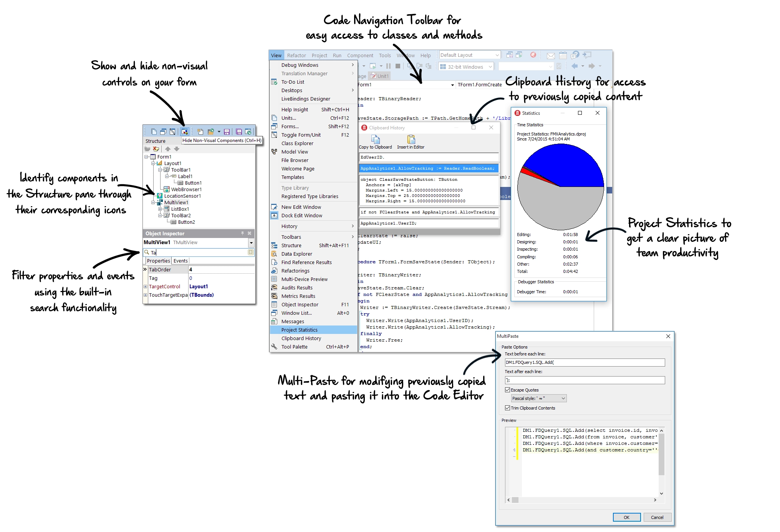Open the View menu in the IDE menu bar
Screen dimensions: 780x532
pyautogui.click(x=275, y=55)
